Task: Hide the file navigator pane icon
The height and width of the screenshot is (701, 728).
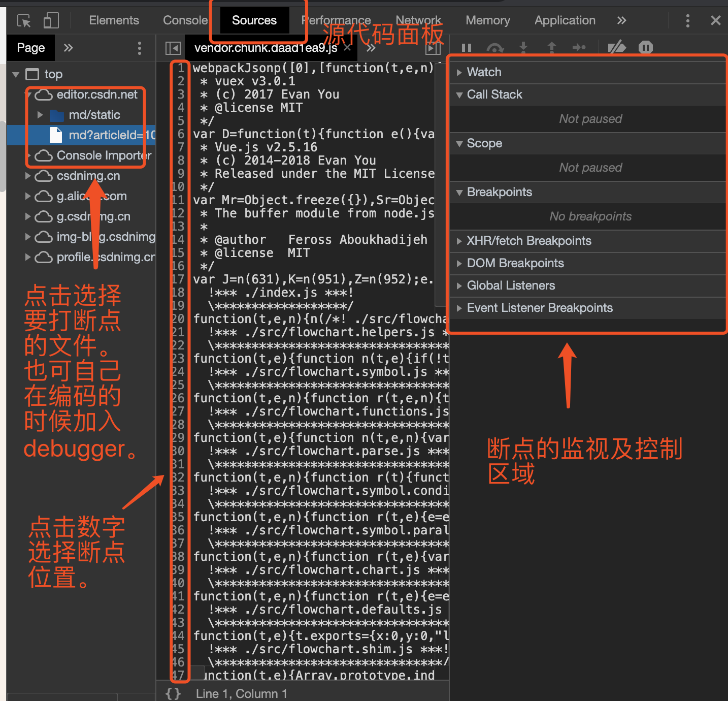Action: tap(173, 48)
